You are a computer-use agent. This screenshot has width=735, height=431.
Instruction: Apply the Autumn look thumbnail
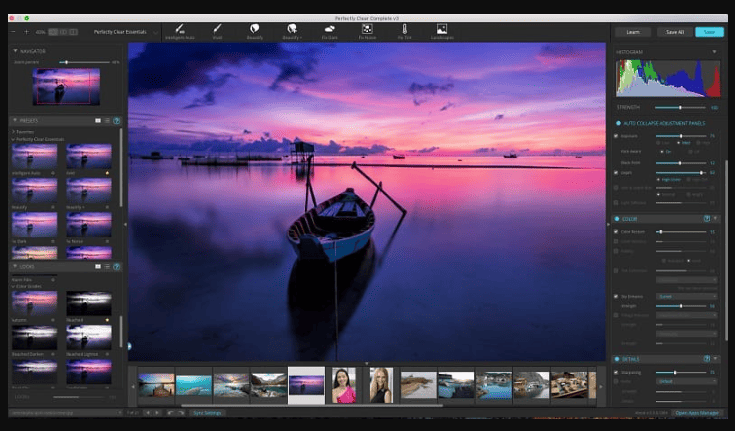click(34, 303)
